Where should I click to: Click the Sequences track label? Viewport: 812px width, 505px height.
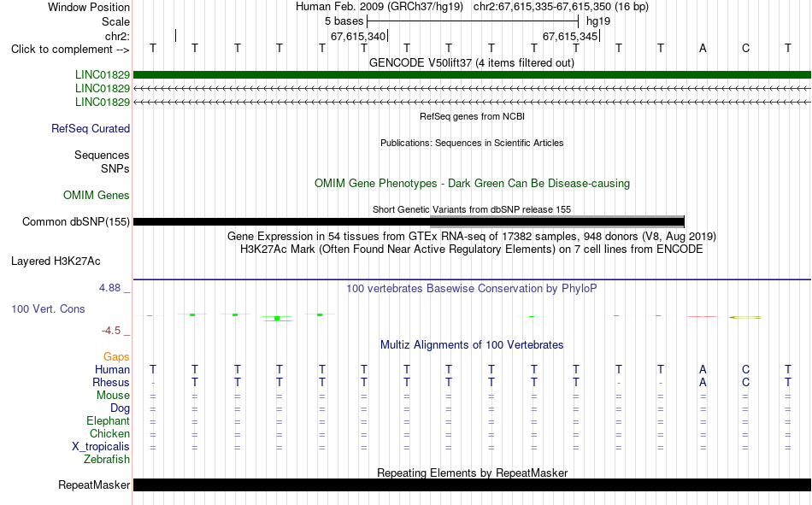pyautogui.click(x=102, y=155)
